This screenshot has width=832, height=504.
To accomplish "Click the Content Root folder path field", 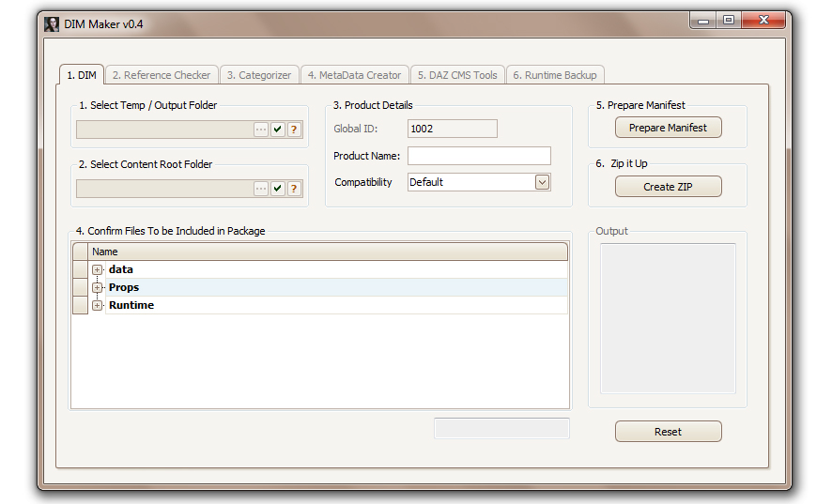I will [164, 189].
